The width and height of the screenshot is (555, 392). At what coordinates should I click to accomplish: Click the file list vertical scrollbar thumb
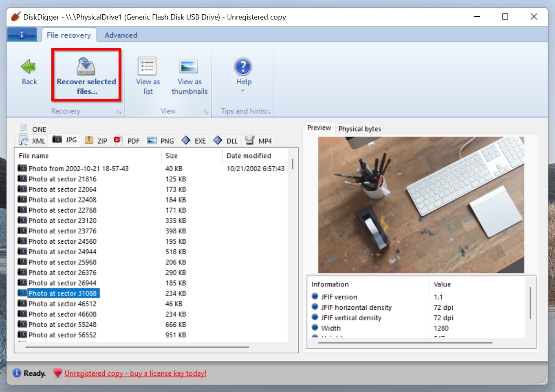click(293, 164)
